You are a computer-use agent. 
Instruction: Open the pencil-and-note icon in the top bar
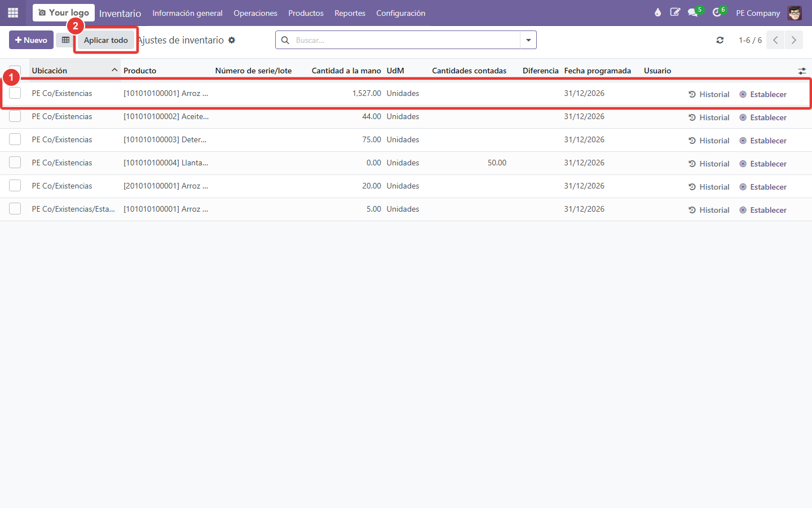[675, 12]
